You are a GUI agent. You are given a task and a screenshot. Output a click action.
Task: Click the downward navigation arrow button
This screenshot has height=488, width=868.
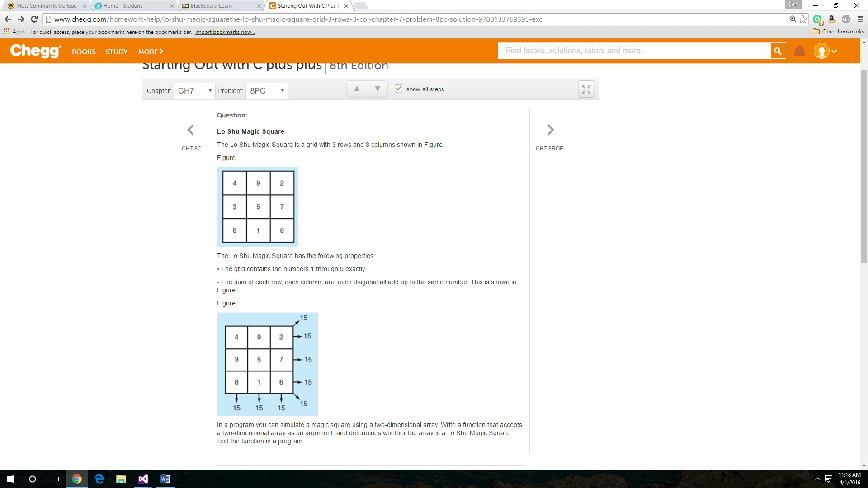click(x=378, y=89)
